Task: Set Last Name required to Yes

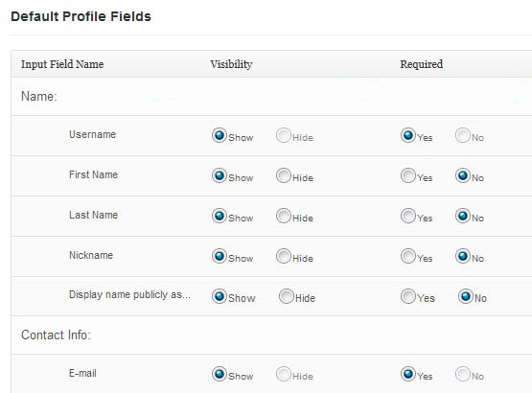Action: pos(408,216)
